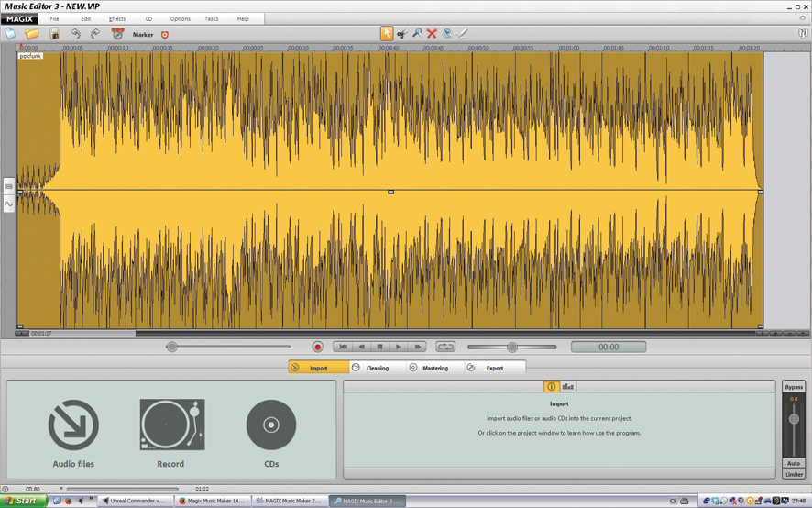The width and height of the screenshot is (812, 508).
Task: Switch to the Mastering tab
Action: click(x=435, y=368)
